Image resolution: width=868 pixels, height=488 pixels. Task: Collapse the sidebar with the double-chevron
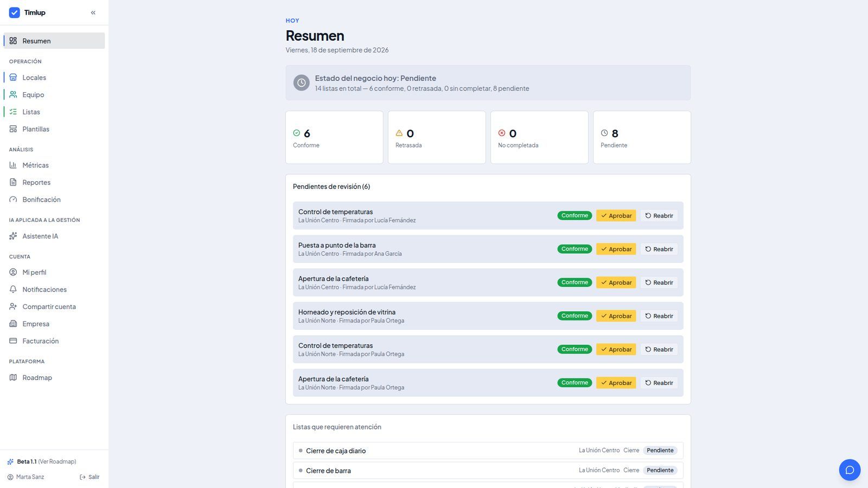pyautogui.click(x=93, y=12)
